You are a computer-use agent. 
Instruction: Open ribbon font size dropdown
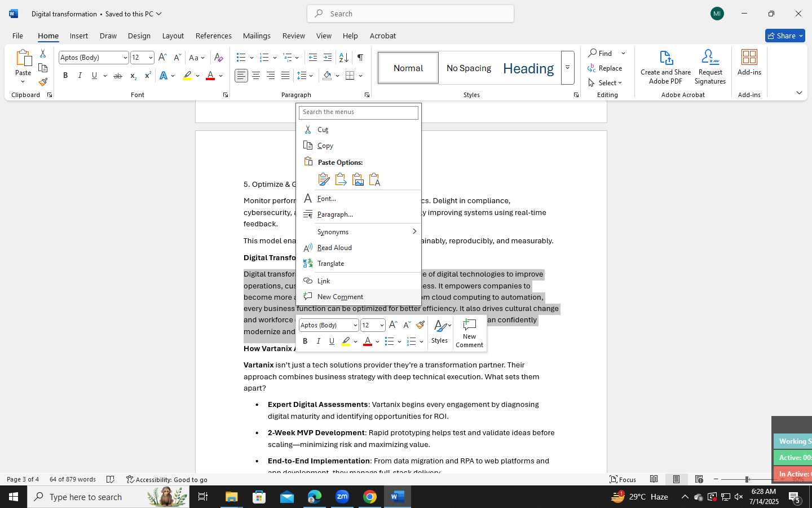click(151, 58)
